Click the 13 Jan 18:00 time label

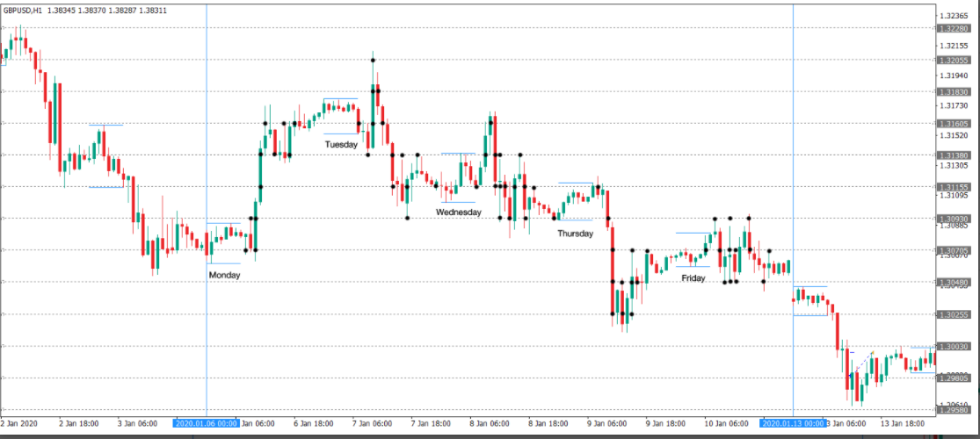(902, 423)
